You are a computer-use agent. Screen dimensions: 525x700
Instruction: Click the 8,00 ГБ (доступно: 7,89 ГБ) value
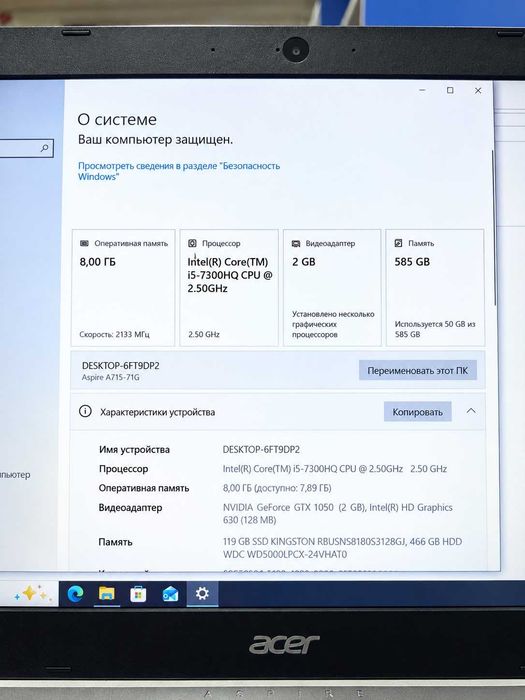277,488
